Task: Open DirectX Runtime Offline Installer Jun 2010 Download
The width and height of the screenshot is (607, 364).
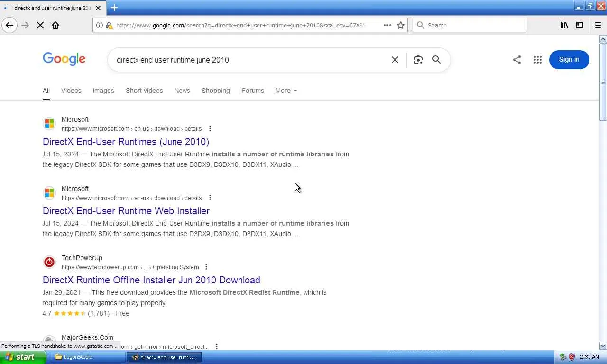Action: coord(151,280)
